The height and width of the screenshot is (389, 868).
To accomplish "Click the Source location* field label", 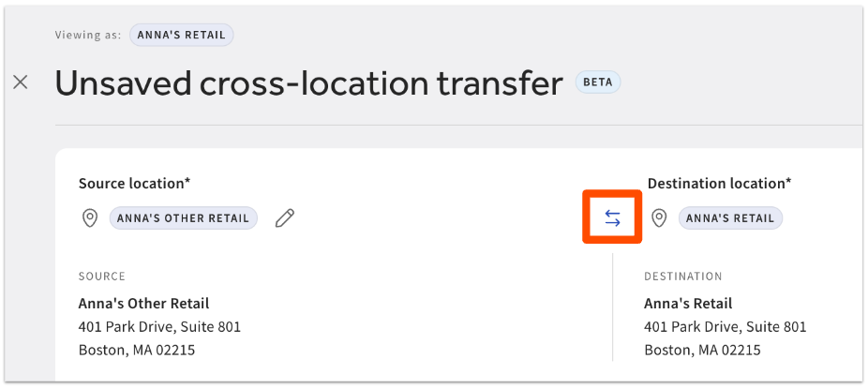I will click(135, 184).
